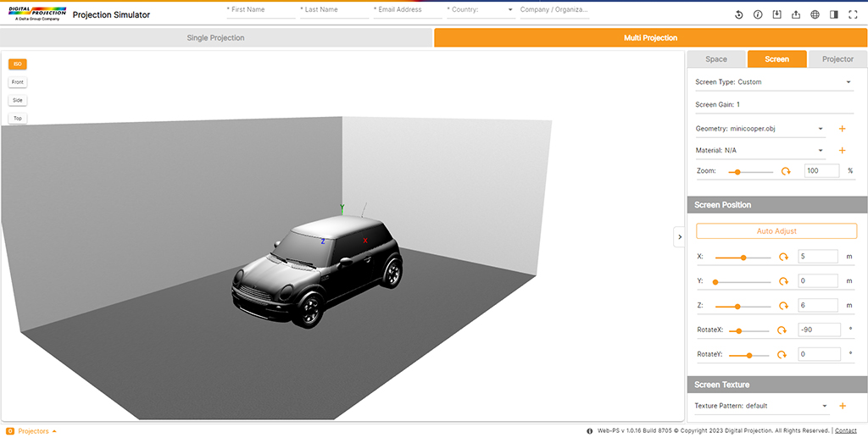Viewport: 868px width, 438px height.
Task: Click the download/import icon in header
Action: (x=776, y=14)
